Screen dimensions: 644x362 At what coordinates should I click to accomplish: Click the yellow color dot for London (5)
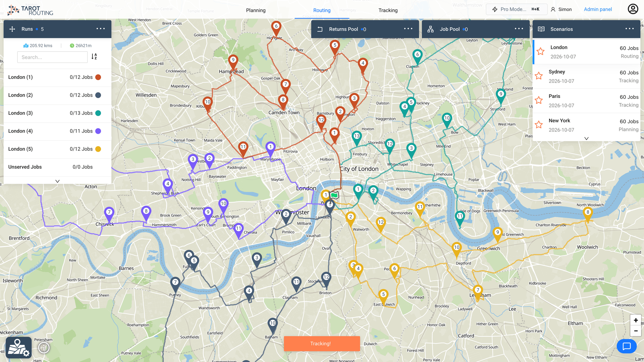[x=98, y=149]
